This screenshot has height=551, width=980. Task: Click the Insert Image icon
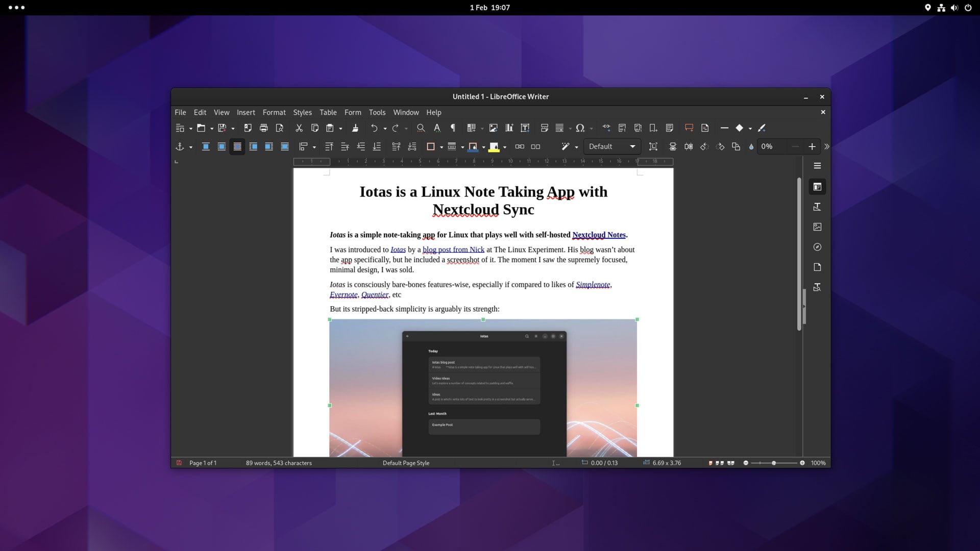pyautogui.click(x=493, y=128)
